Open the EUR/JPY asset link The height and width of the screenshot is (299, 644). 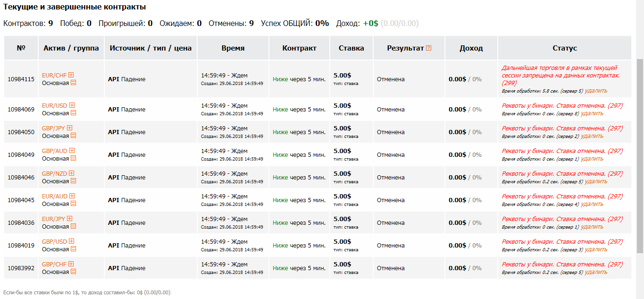54,219
